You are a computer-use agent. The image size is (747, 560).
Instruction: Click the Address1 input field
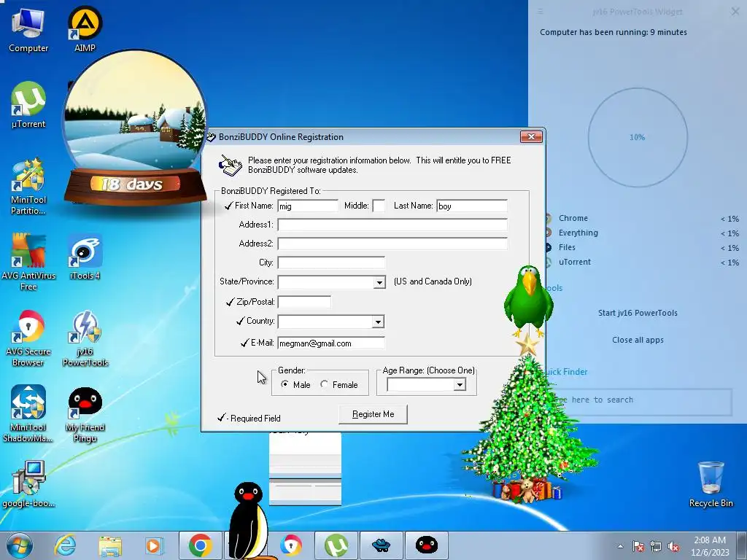coord(392,225)
